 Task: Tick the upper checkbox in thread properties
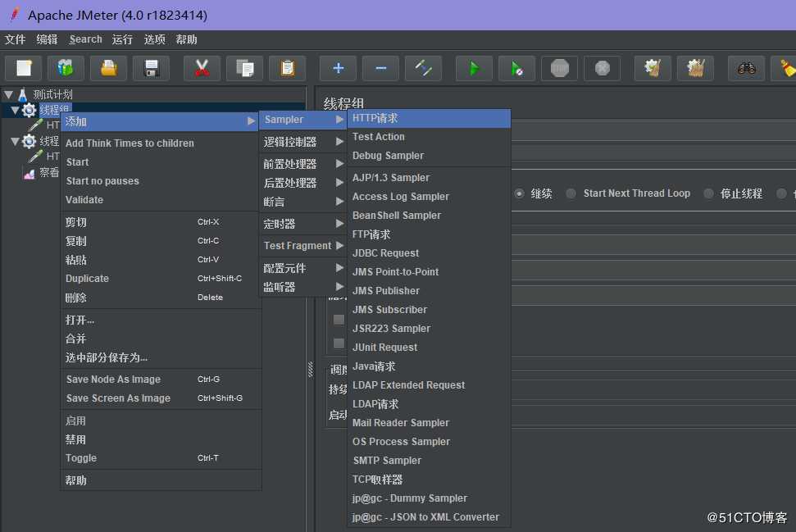pyautogui.click(x=339, y=320)
